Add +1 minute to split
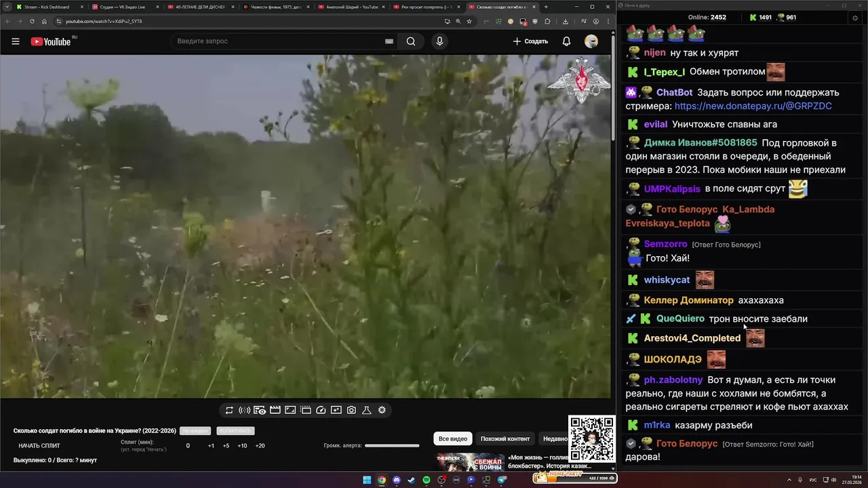868x488 pixels. pos(211,446)
